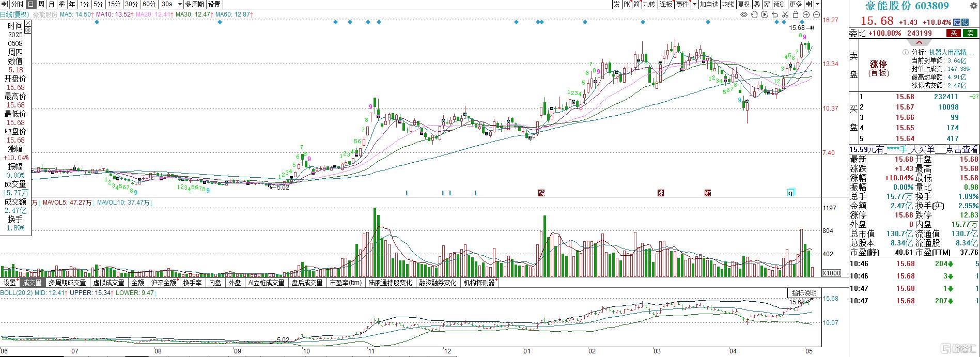Switch to 季 quarterly period

click(62, 4)
